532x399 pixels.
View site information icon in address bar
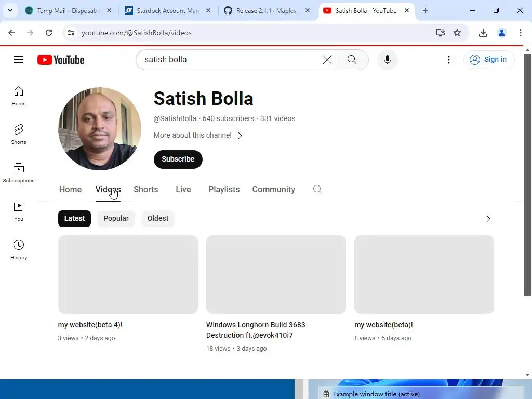71,33
